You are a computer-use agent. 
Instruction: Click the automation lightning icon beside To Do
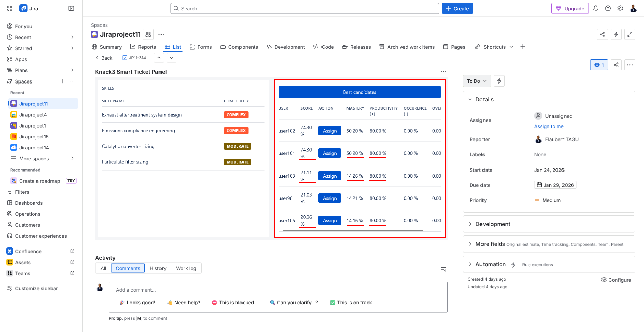pos(499,81)
